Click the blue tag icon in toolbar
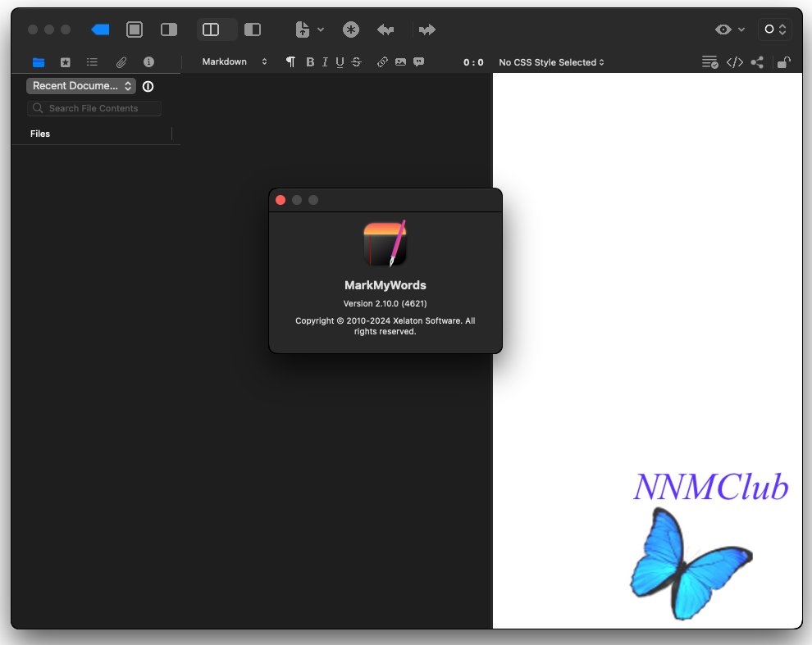The width and height of the screenshot is (812, 645). tap(100, 30)
